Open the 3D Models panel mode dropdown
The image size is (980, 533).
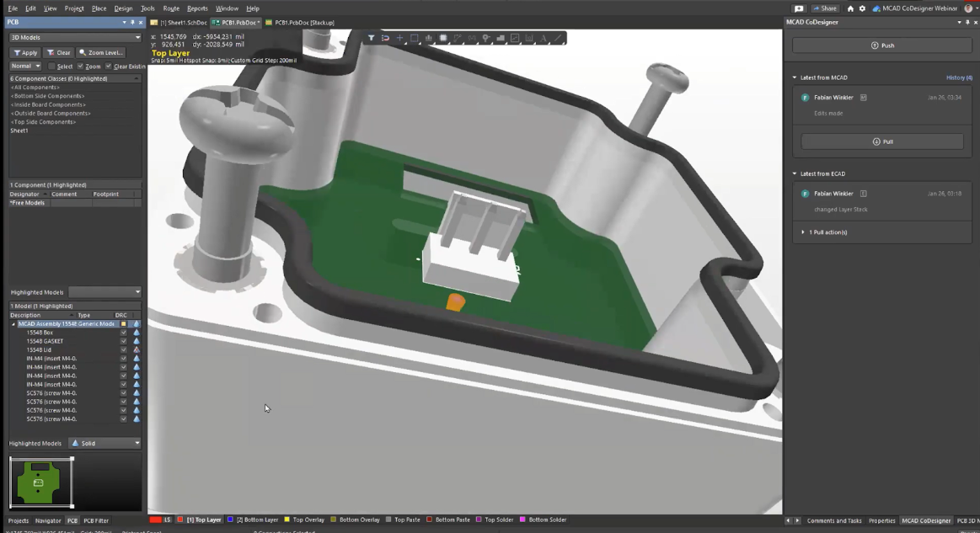(74, 37)
